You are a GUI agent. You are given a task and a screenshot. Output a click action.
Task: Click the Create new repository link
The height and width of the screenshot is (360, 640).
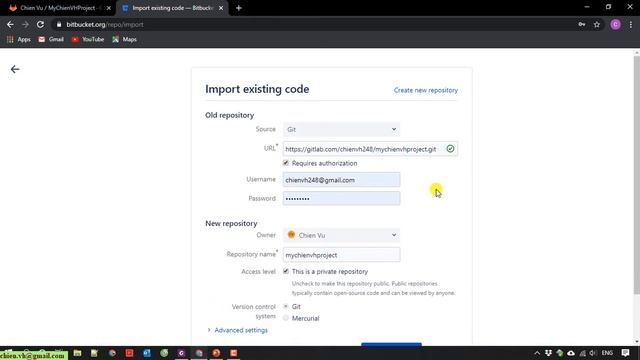[x=426, y=90]
